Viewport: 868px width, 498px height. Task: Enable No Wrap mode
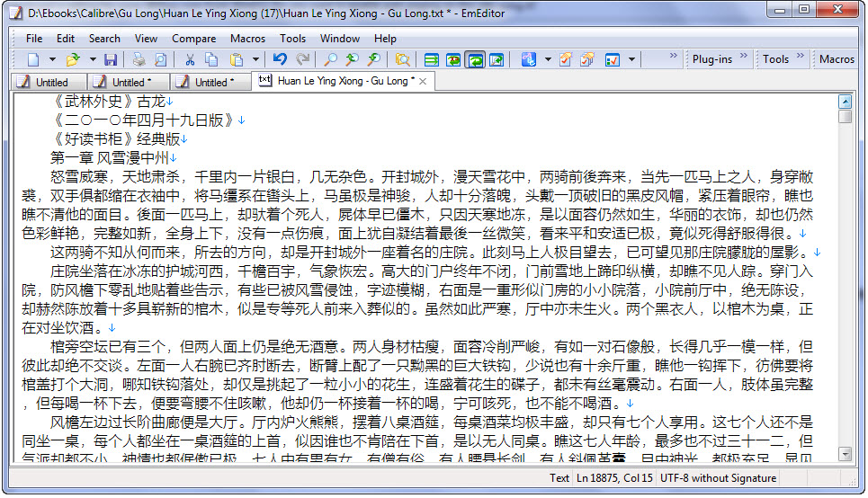click(431, 59)
